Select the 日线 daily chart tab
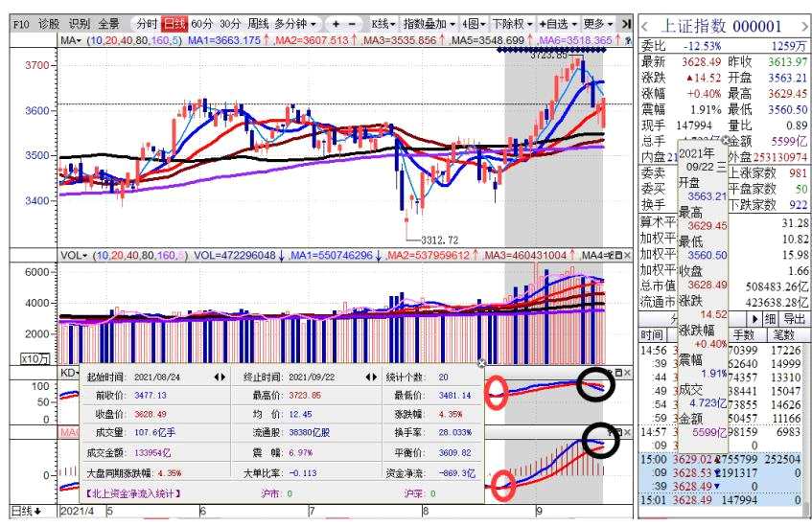 (174, 24)
